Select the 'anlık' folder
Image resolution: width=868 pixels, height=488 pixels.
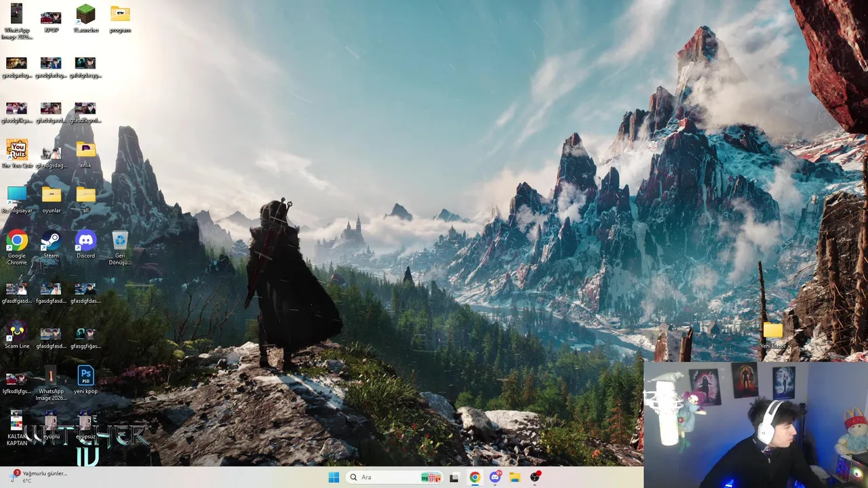coord(85,155)
